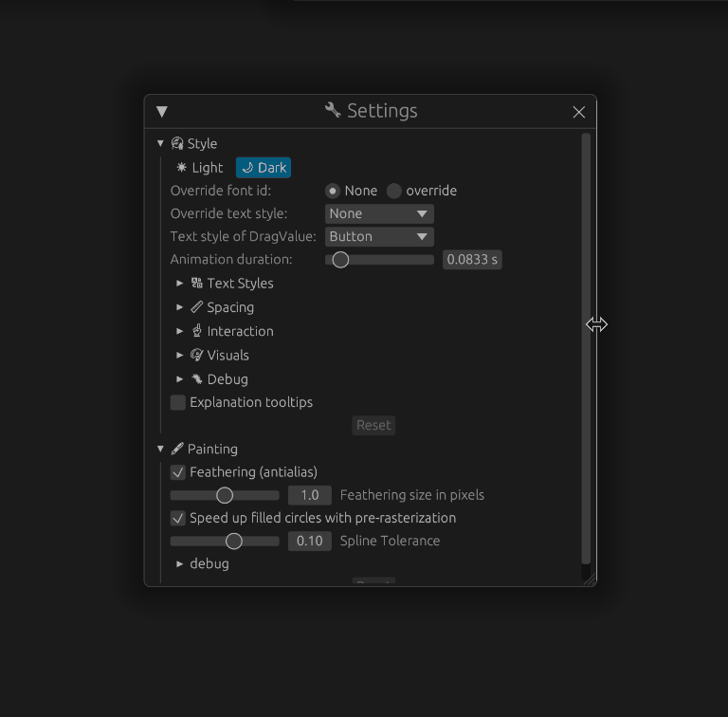Click the 'Text style of DragValue:' label
The width and height of the screenshot is (728, 717).
click(x=244, y=236)
